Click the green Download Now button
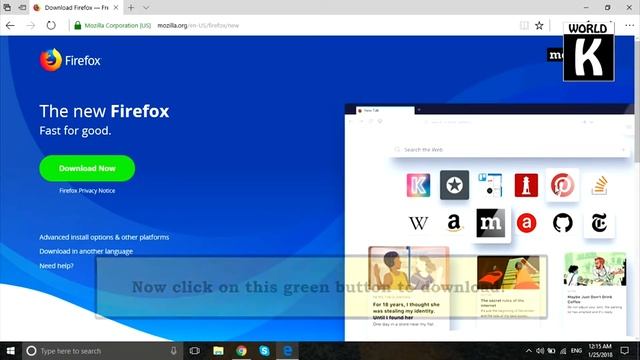 [x=87, y=168]
